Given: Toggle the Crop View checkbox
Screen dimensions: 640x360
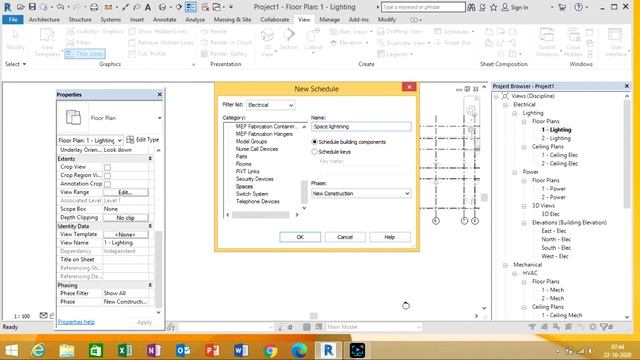Looking at the screenshot, I should (x=107, y=167).
